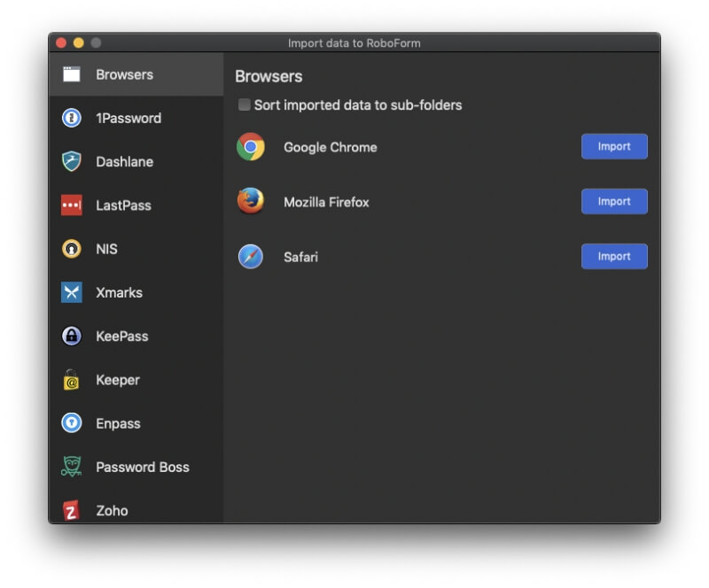Click the Dashlane shield icon
Viewport: 709px width, 588px height.
(72, 161)
